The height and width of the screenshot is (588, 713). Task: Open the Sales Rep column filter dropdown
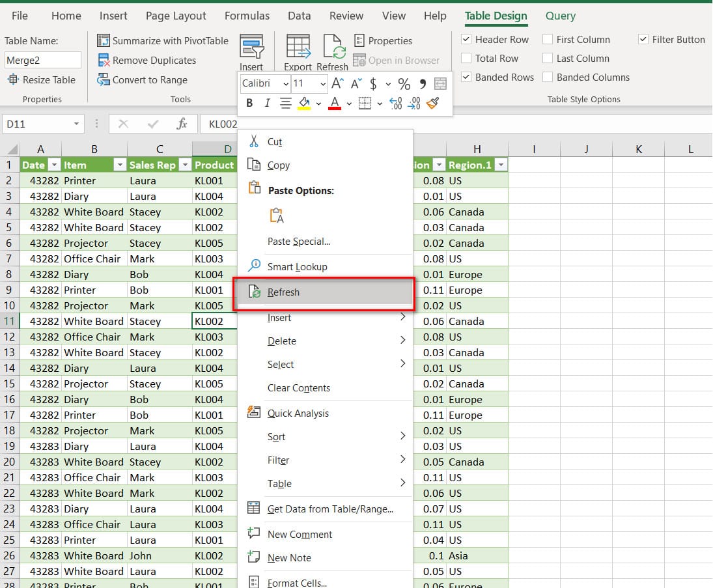[185, 165]
